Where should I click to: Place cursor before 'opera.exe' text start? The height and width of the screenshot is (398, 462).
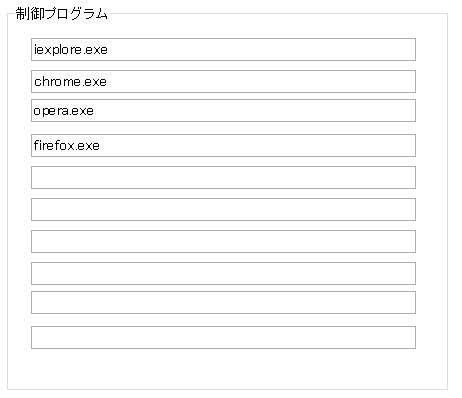(x=34, y=111)
